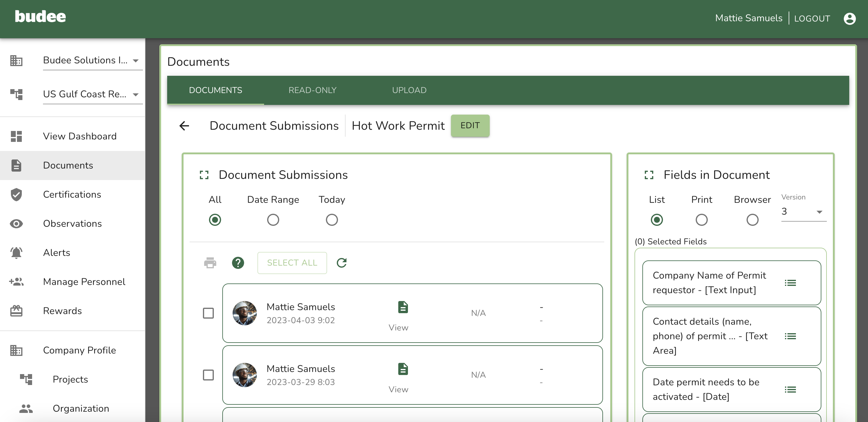Click list icon on Company Name field

[790, 283]
